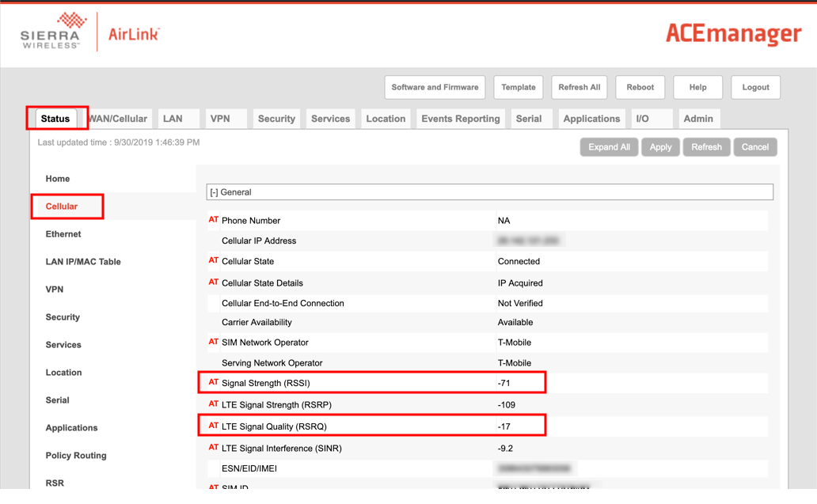Select Serial in the left sidebar
The width and height of the screenshot is (817, 504).
(57, 400)
